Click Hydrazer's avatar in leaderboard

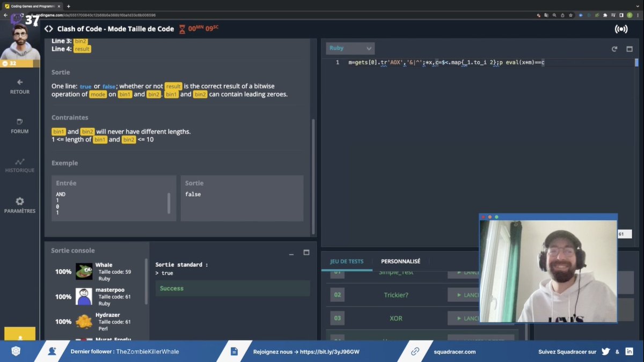pos(84,321)
